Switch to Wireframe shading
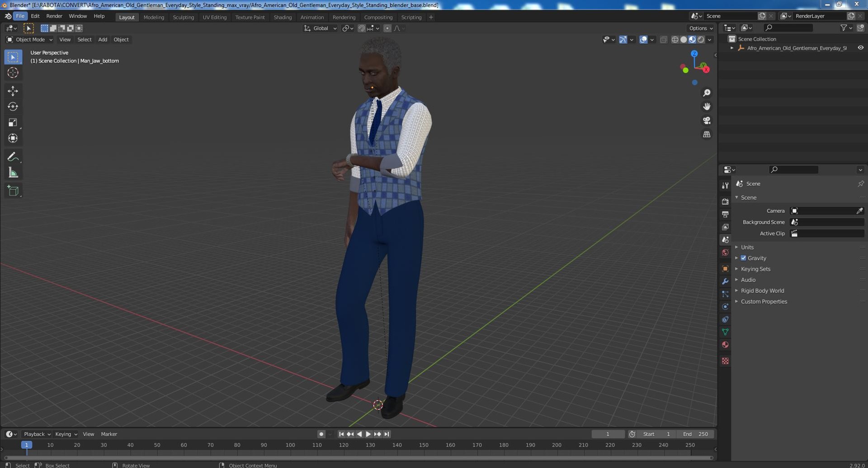Image resolution: width=868 pixels, height=468 pixels. pos(675,40)
